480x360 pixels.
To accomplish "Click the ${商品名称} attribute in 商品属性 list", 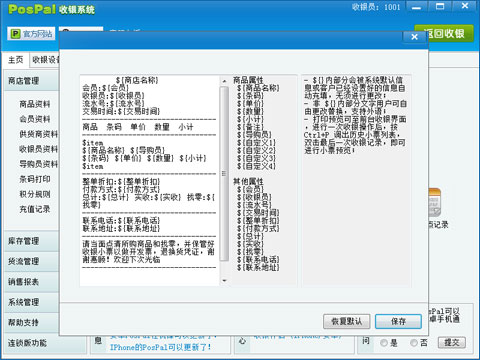I will tap(258, 88).
